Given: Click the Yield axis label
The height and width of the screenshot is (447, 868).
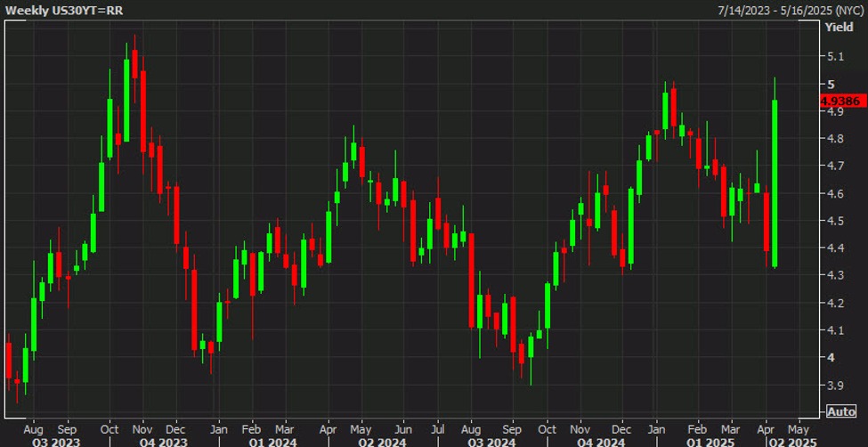Looking at the screenshot, I should 840,28.
